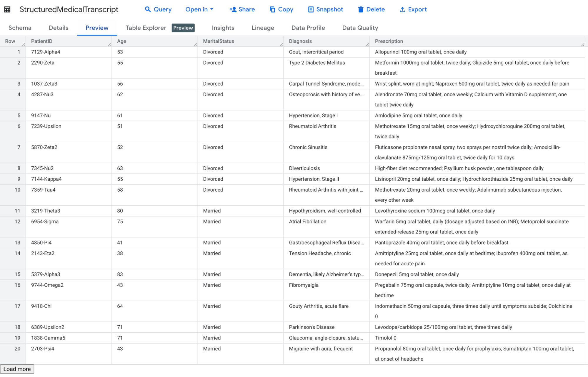Switch to the Details tab
588x377 pixels.
click(59, 28)
